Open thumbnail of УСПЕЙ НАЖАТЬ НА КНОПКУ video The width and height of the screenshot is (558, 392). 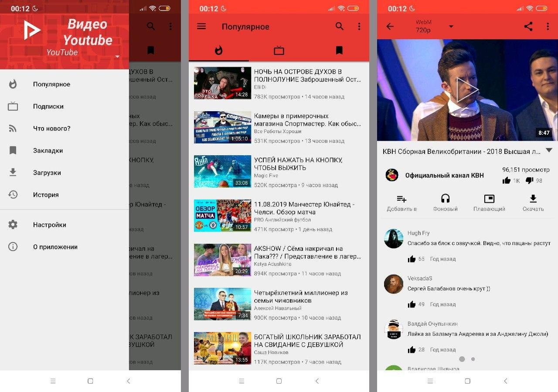222,171
